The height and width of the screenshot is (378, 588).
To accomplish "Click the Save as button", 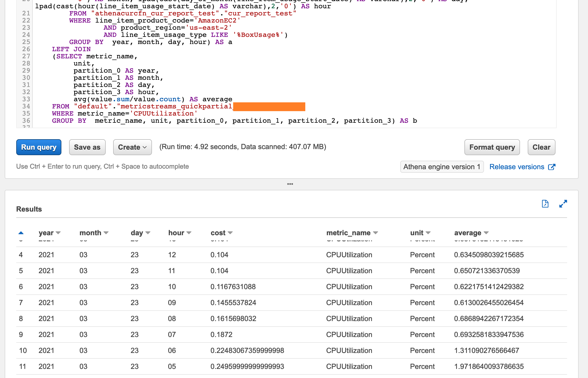I will point(87,147).
